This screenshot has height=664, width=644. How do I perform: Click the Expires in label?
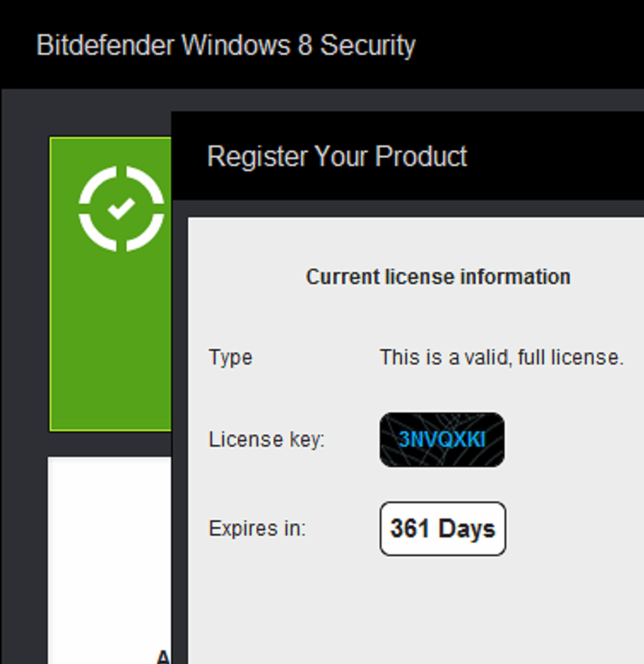(257, 529)
